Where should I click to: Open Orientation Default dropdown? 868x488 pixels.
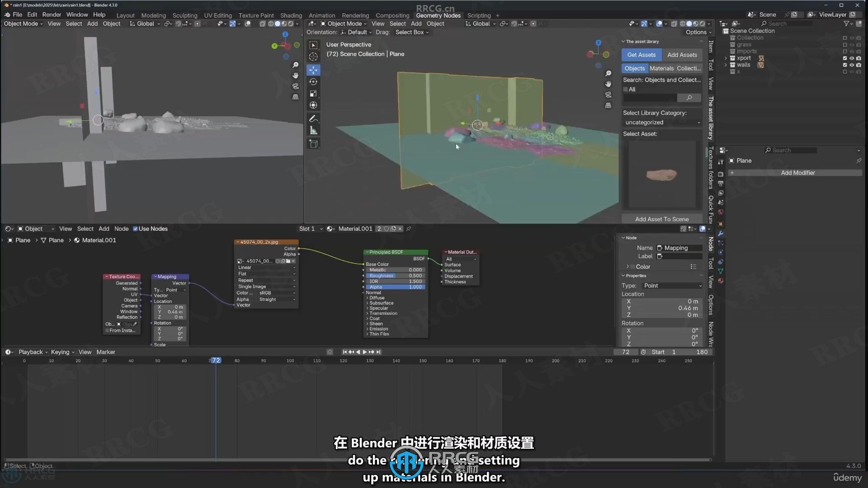point(357,33)
